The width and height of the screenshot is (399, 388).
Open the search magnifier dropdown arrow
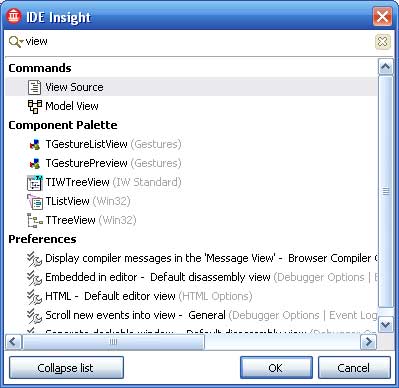[22, 41]
